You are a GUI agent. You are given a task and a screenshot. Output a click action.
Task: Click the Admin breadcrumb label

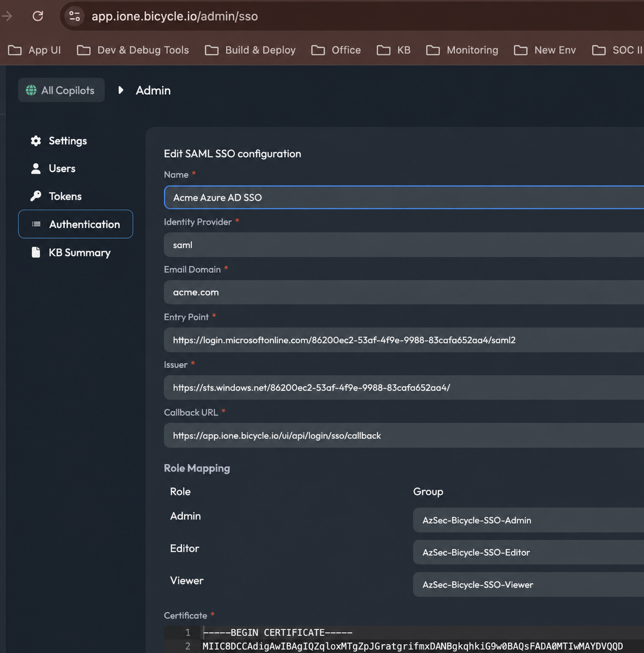click(153, 90)
